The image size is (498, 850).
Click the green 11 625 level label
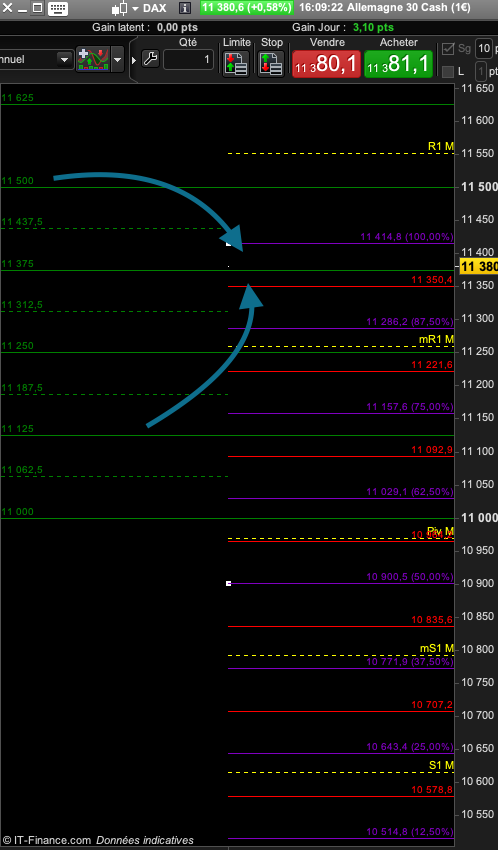(17, 98)
